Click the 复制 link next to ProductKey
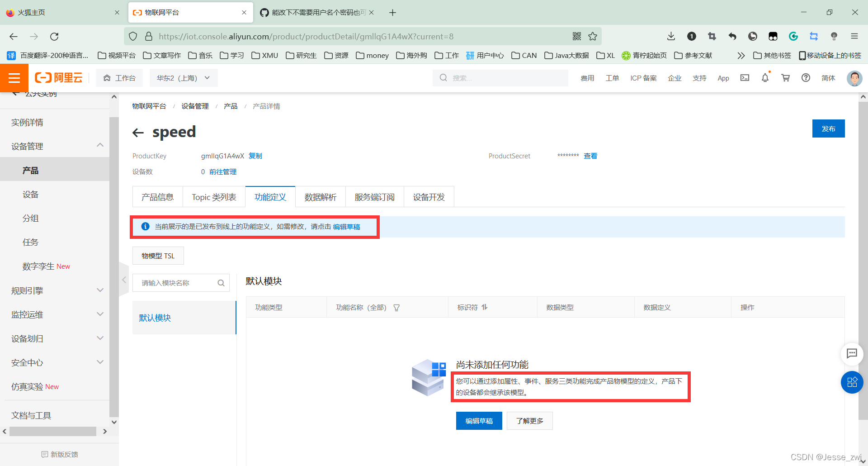This screenshot has width=868, height=466. [x=255, y=156]
